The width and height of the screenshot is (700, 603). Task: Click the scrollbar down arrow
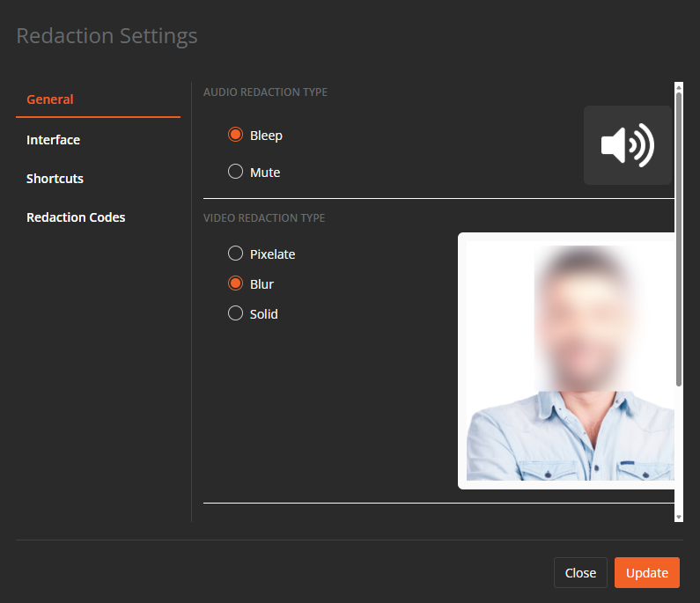(x=678, y=517)
